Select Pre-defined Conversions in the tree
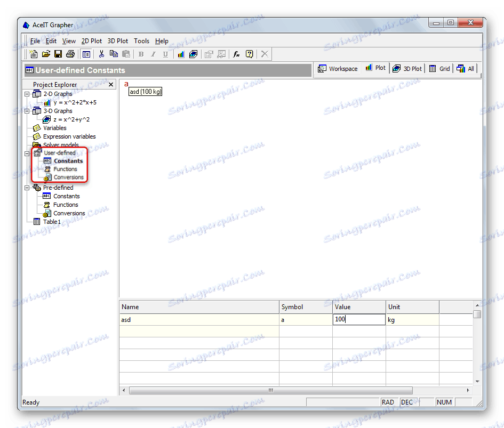The height and width of the screenshot is (428, 504). pos(69,213)
